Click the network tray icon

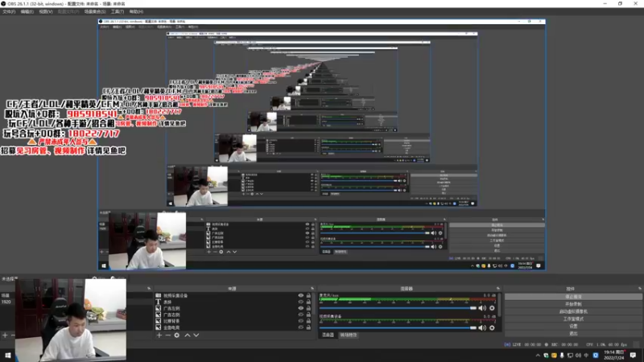(570, 356)
